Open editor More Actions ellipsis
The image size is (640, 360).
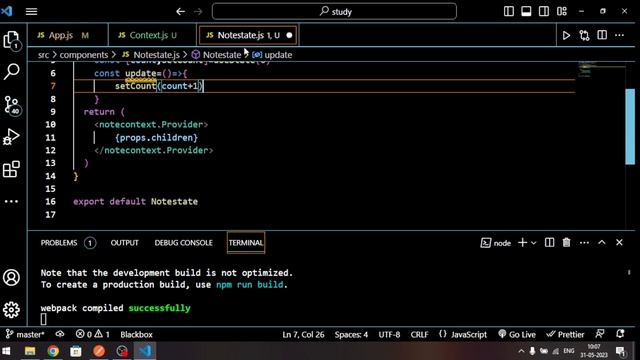[x=620, y=35]
